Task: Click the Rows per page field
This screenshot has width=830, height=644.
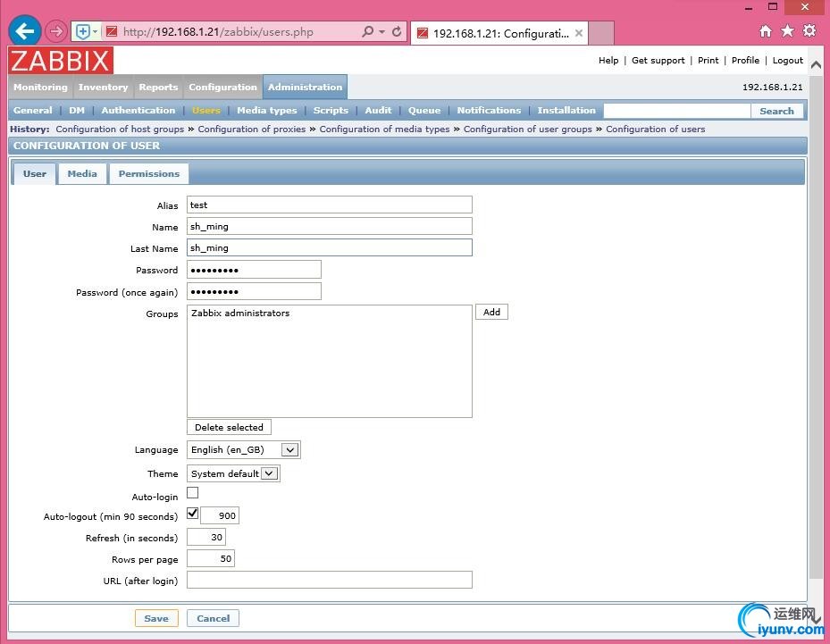Action: [x=211, y=558]
